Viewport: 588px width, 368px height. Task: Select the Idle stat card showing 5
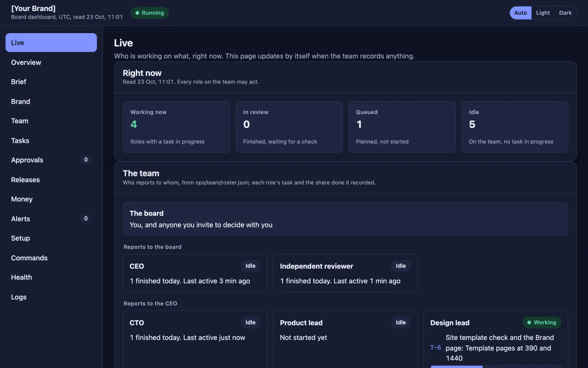514,127
